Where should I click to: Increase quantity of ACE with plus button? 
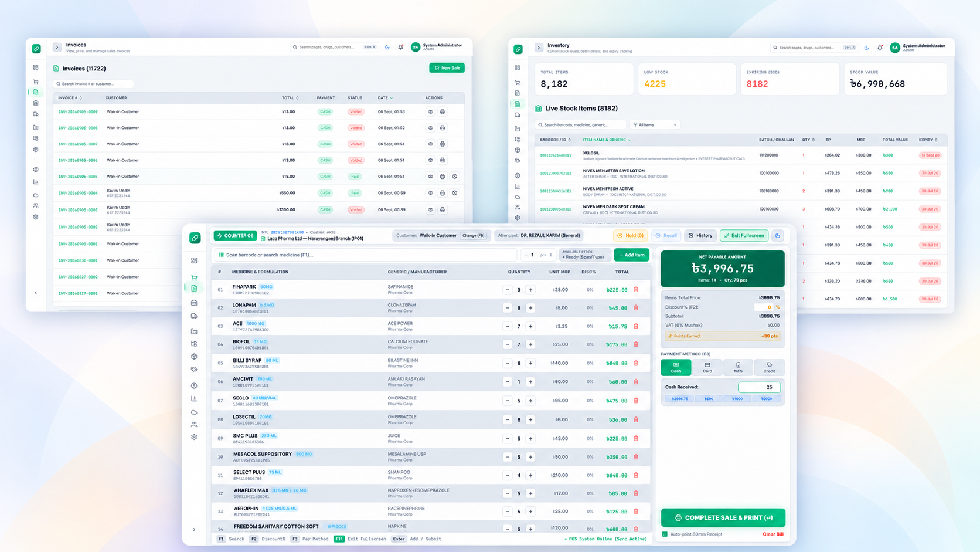tap(530, 326)
